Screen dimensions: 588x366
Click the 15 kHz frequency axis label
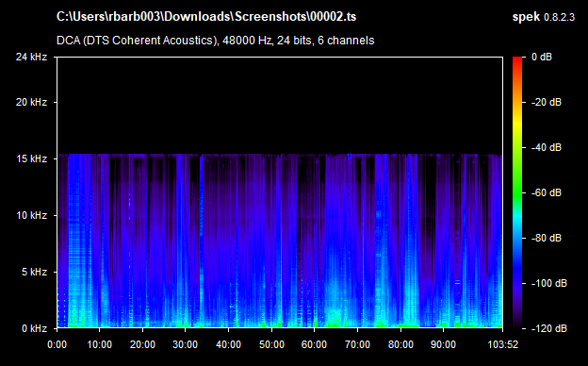point(31,158)
